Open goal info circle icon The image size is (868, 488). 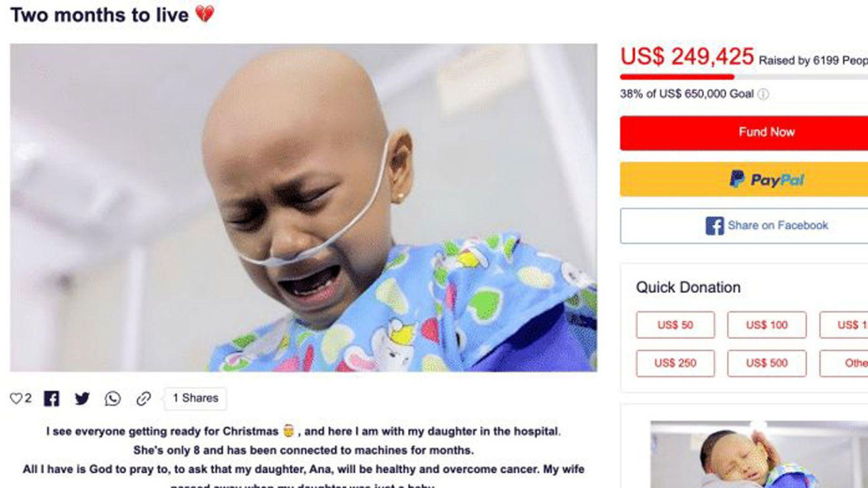coord(763,94)
